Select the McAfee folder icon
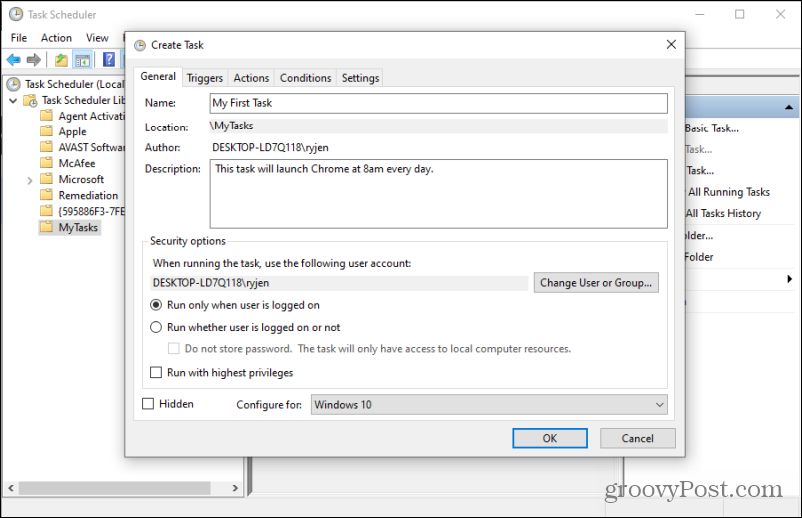 pyautogui.click(x=46, y=163)
